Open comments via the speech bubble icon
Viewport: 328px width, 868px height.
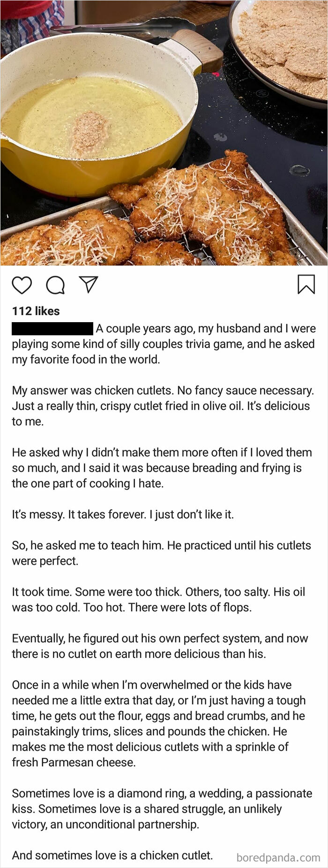coord(56,285)
